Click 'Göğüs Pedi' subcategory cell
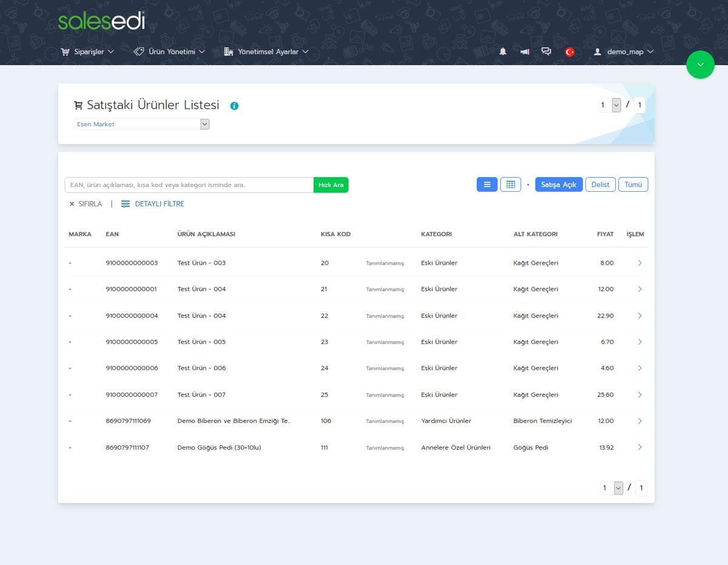This screenshot has height=565, width=728. tap(531, 447)
